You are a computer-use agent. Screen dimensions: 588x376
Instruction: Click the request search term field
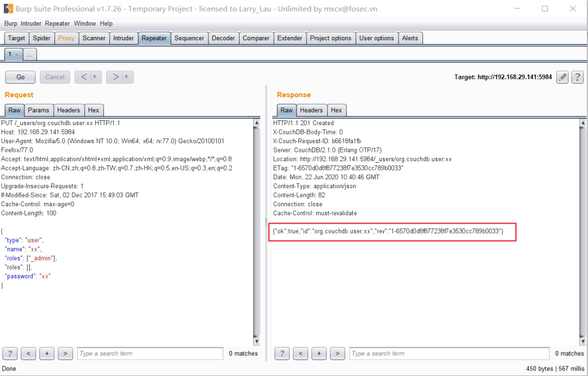pos(150,354)
